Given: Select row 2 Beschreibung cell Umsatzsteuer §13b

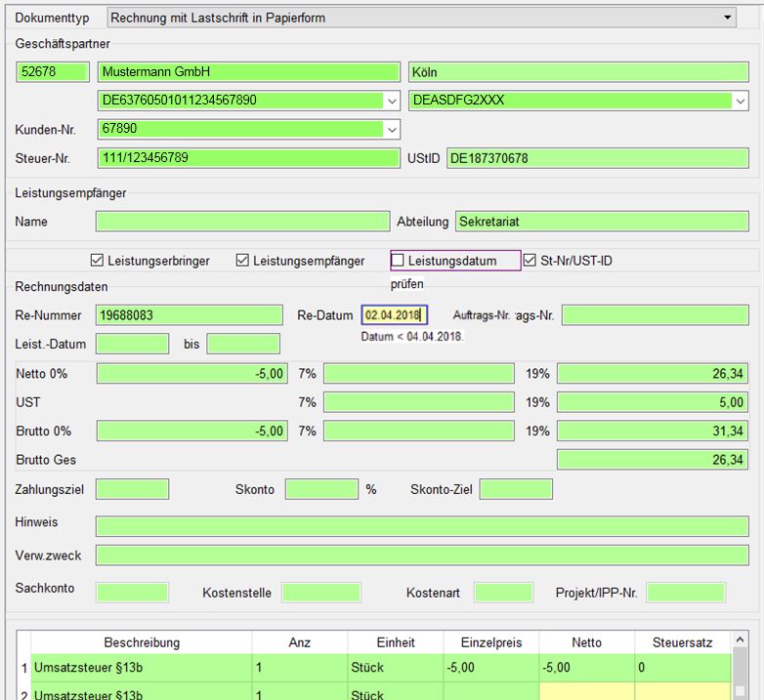Looking at the screenshot, I should (x=142, y=691).
